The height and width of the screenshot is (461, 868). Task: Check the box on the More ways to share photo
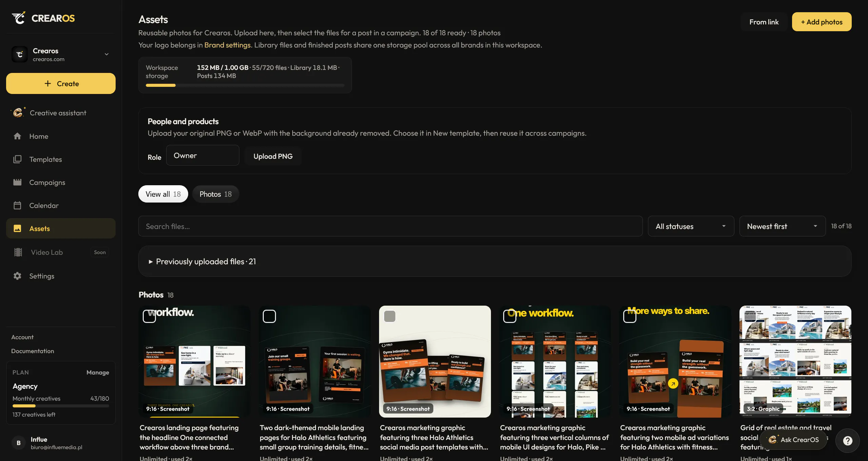coord(630,316)
